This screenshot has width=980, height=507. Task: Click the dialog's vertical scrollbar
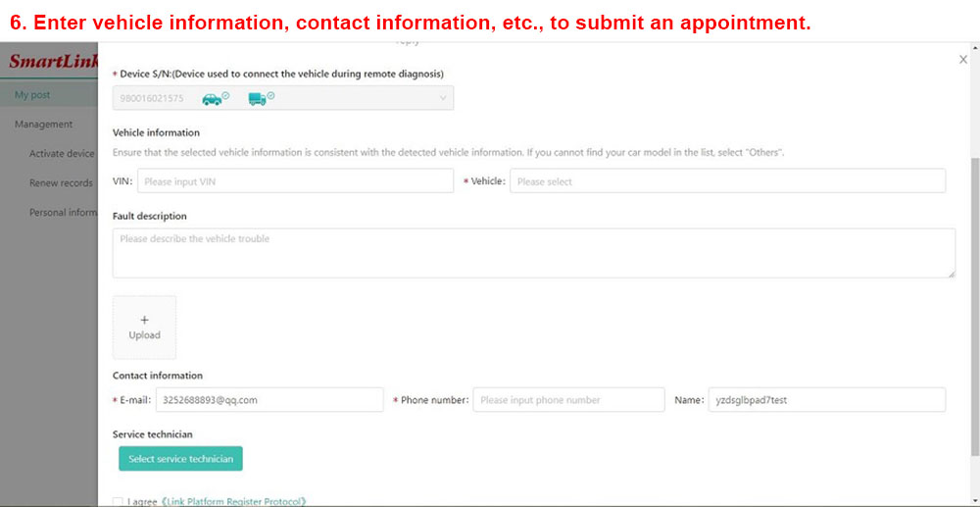tap(976, 306)
